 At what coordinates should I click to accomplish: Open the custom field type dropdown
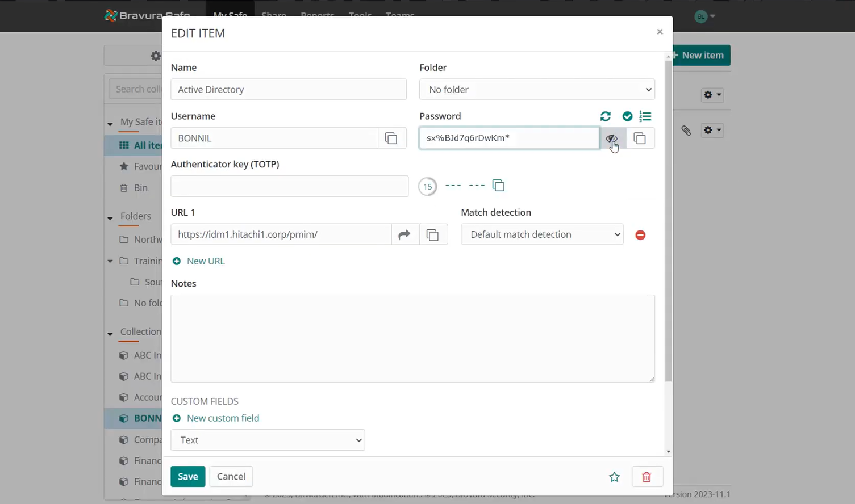tap(268, 440)
